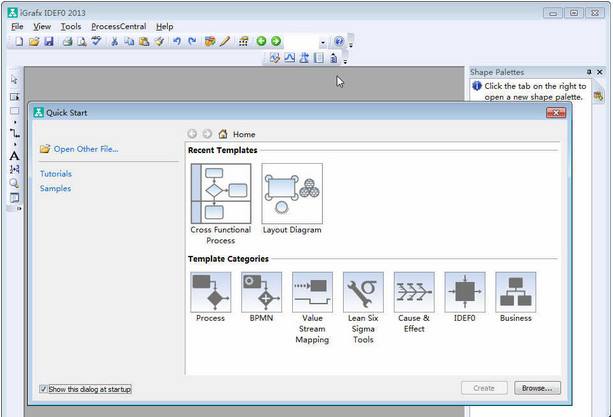The width and height of the screenshot is (613, 417).
Task: Click the Create button
Action: pyautogui.click(x=484, y=388)
